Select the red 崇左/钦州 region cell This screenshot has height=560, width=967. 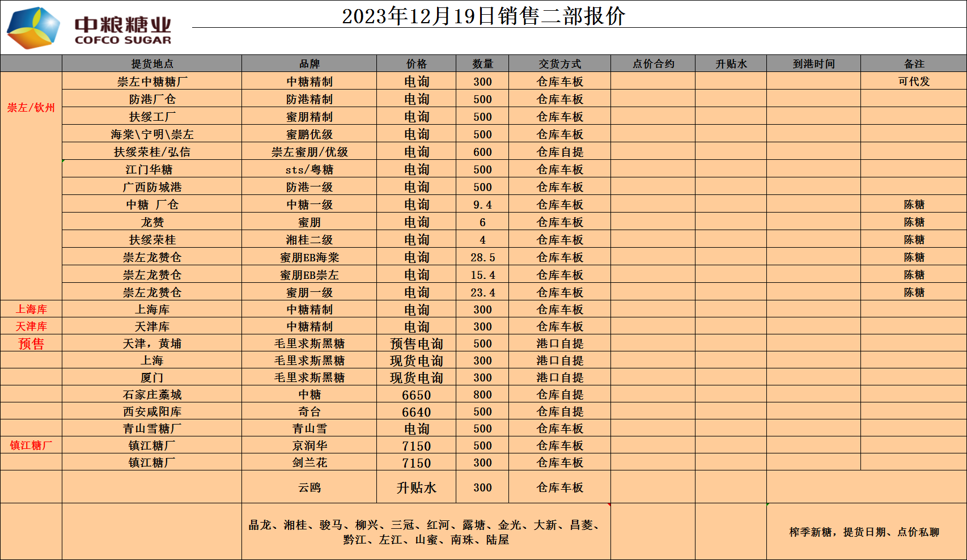tap(31, 108)
